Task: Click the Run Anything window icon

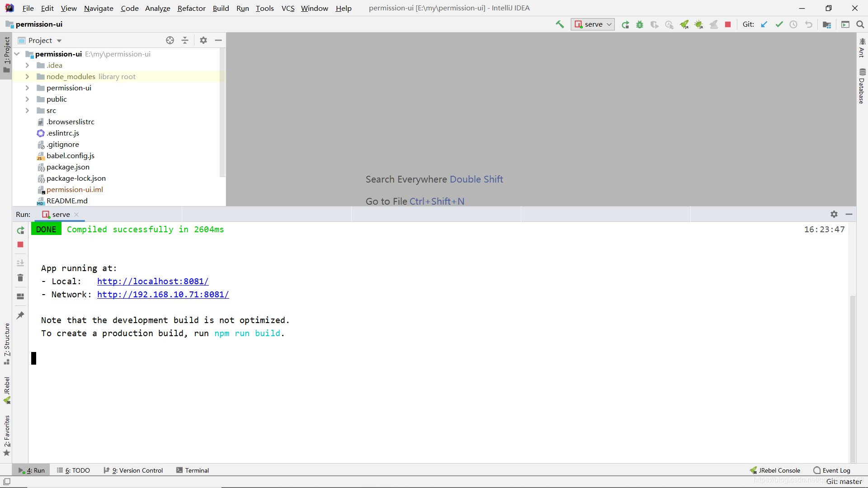Action: click(845, 24)
